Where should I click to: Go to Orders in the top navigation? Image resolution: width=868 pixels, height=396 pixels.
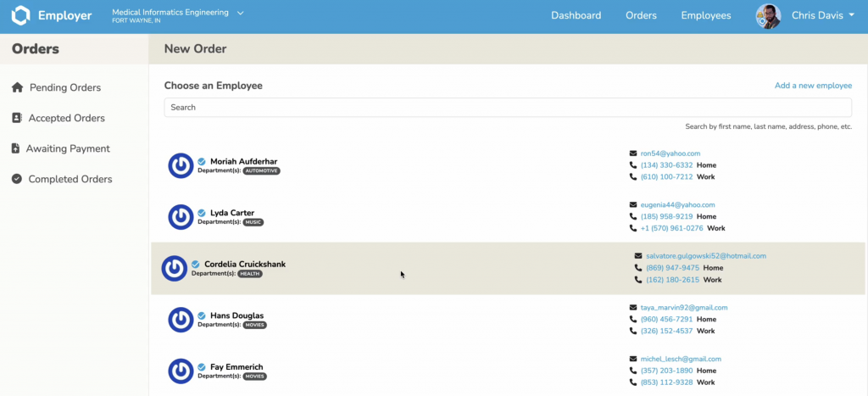(641, 15)
